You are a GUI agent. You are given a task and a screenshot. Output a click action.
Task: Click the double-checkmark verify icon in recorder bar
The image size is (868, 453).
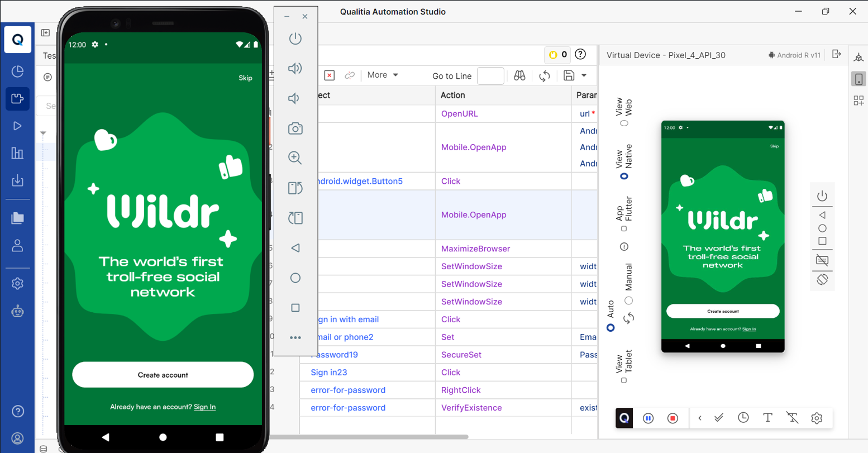point(719,417)
